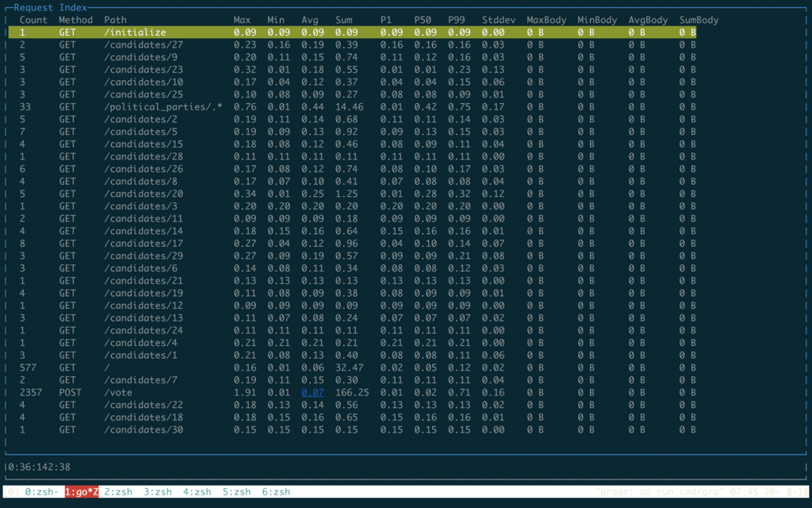Click the /candidates/2 path
Image resolution: width=812 pixels, height=508 pixels.
141,119
